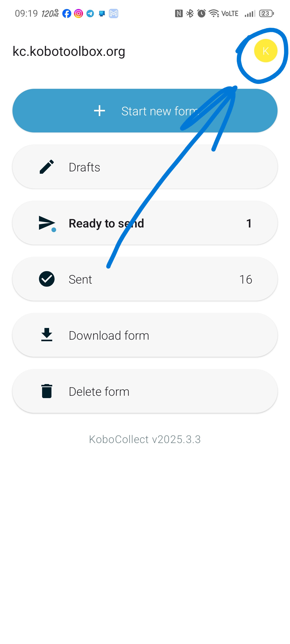Tap the KoboCollect v2025.3.3 version text
This screenshot has height=644, width=290.
[x=145, y=439]
